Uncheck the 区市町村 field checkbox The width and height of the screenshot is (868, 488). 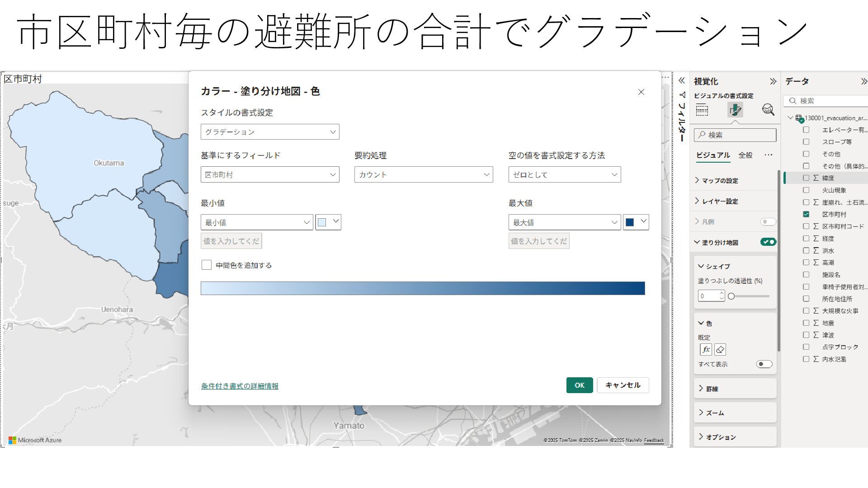pyautogui.click(x=806, y=214)
